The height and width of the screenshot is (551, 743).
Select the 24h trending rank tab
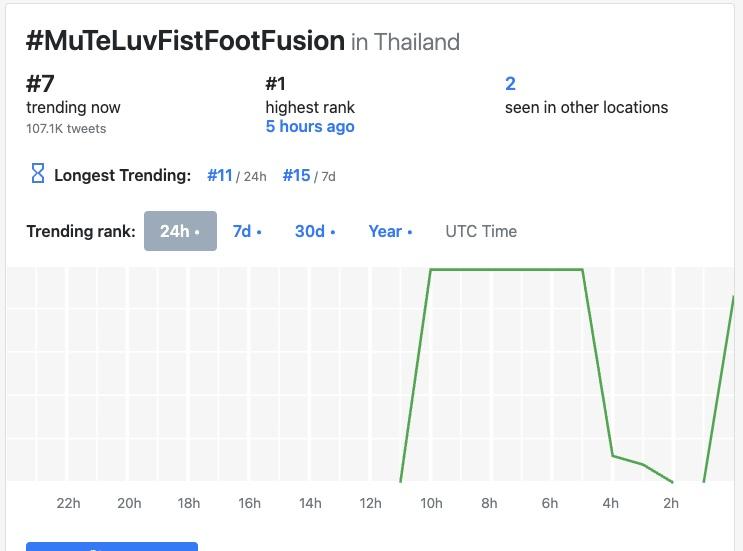click(180, 231)
